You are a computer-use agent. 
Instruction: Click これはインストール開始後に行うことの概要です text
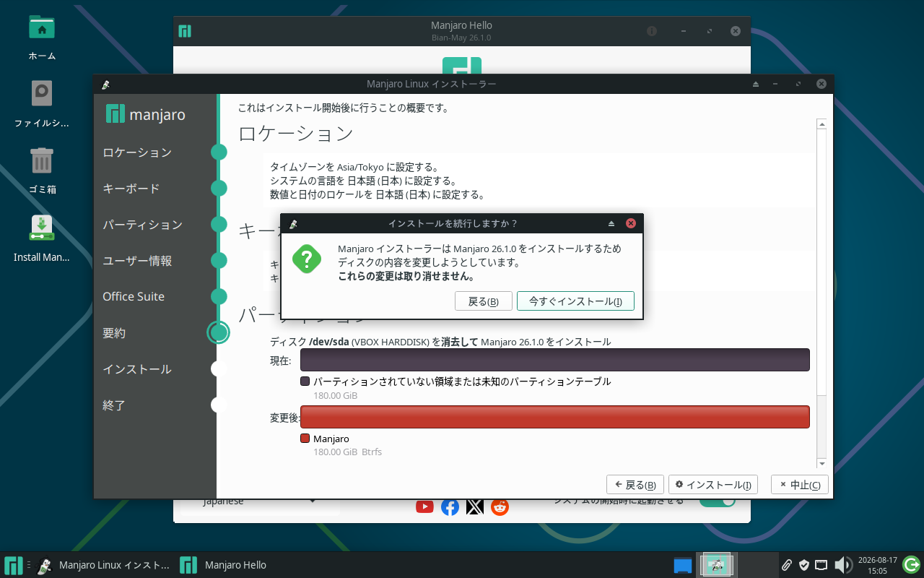pos(344,108)
